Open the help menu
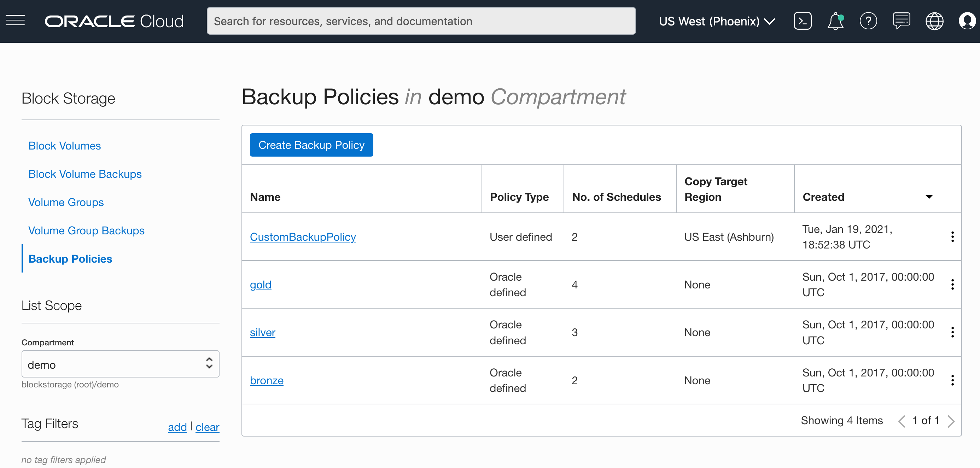Viewport: 980px width, 468px height. pos(869,21)
